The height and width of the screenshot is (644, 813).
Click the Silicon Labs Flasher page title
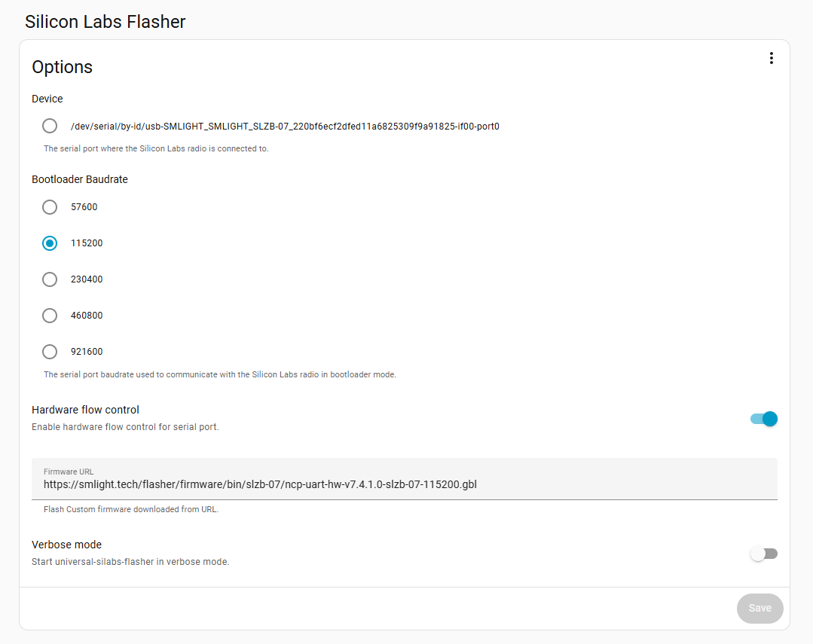(105, 22)
